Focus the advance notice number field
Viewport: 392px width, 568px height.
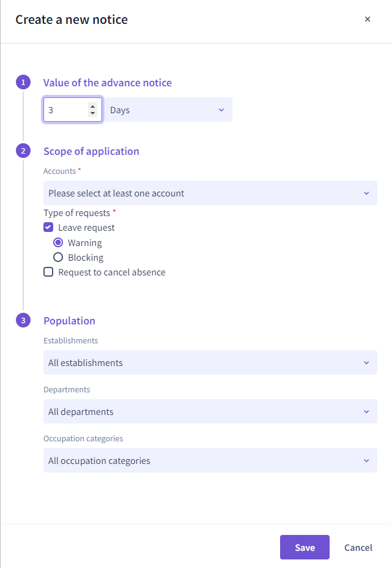click(66, 110)
